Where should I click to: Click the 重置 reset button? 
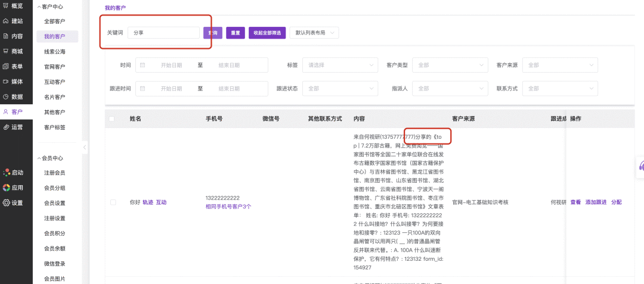pyautogui.click(x=236, y=33)
